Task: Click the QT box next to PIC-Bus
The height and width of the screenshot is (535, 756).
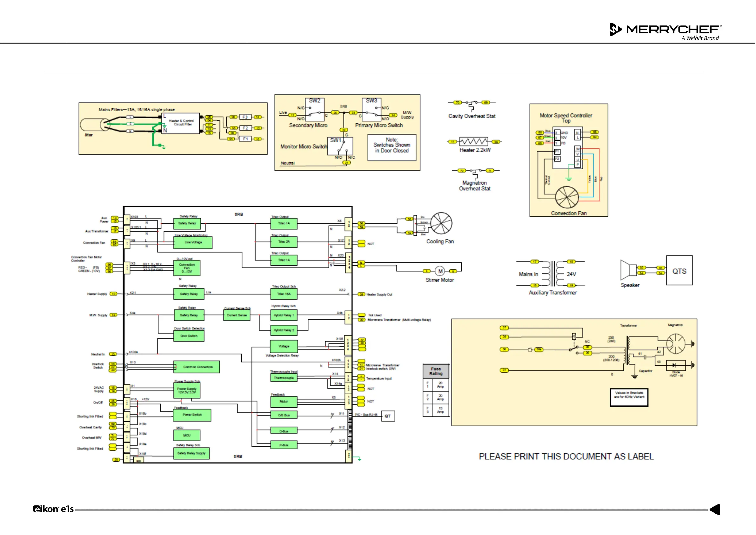Action: [388, 416]
